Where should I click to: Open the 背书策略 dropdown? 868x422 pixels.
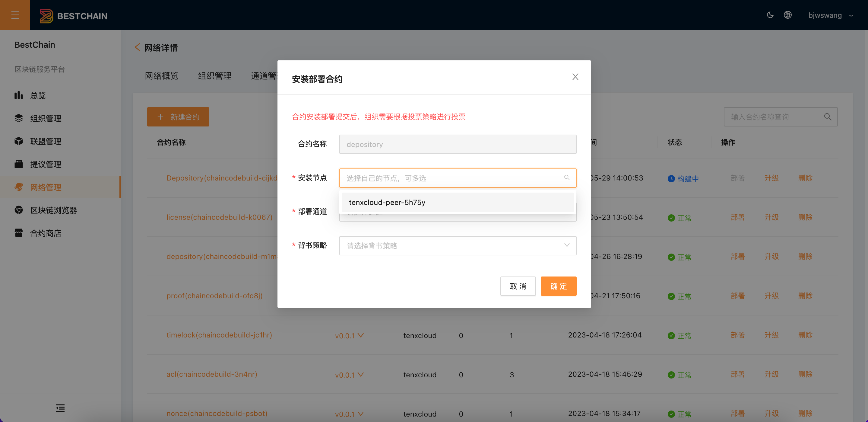458,246
